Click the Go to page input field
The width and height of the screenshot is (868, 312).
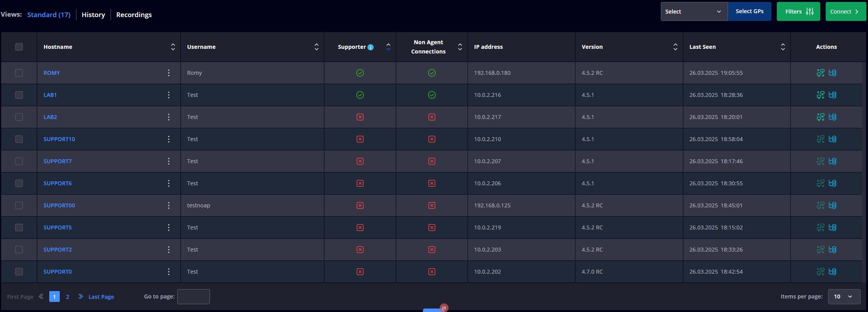[x=193, y=296]
